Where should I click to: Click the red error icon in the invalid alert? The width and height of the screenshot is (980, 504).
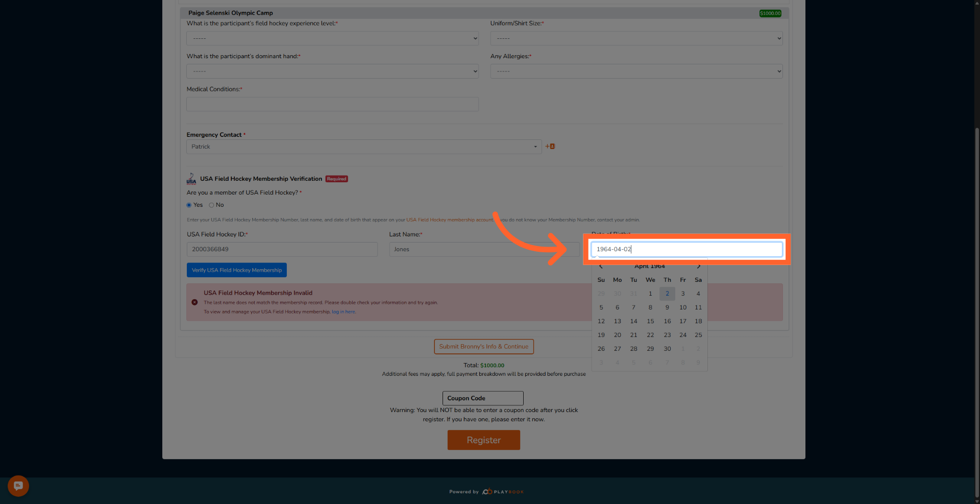point(194,302)
